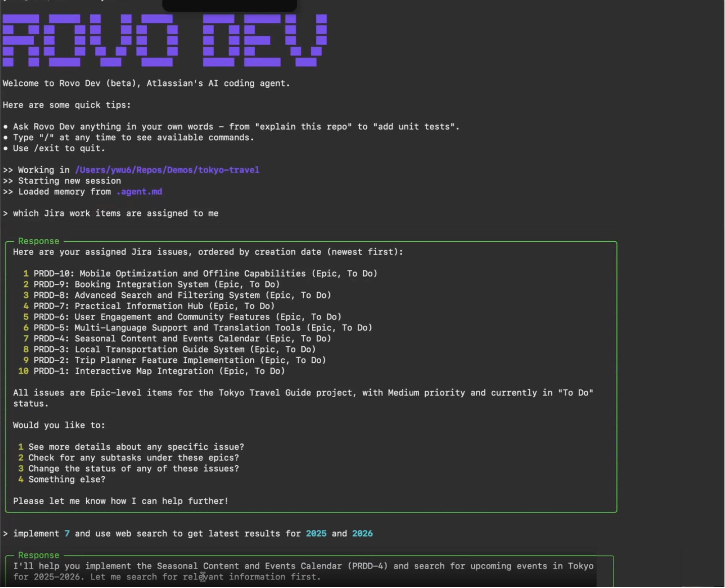Select the PRDD-10 Mobile Optimization issue line
Screen dimensions: 725x588
[x=200, y=274]
